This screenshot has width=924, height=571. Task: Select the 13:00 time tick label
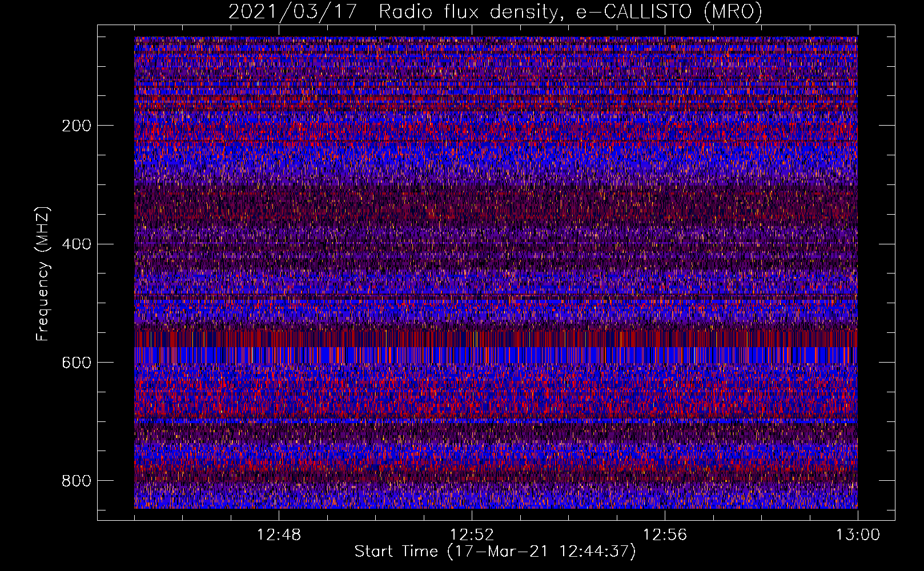858,535
